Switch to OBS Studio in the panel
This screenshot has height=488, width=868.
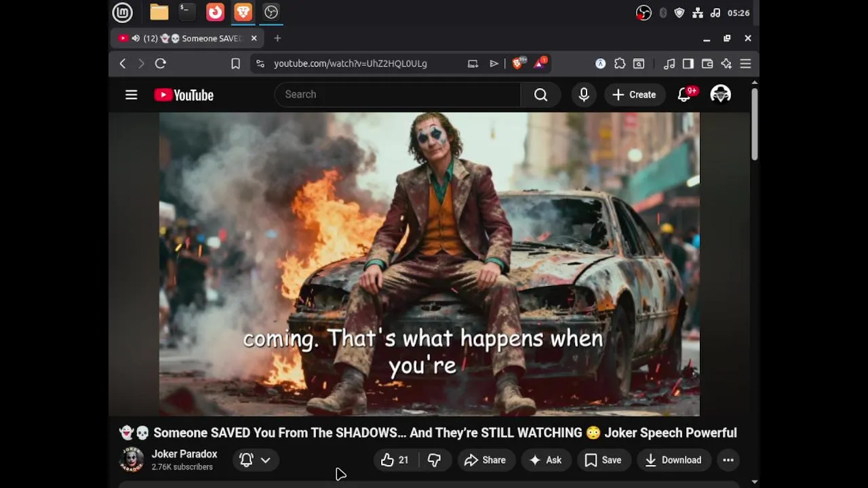click(271, 12)
